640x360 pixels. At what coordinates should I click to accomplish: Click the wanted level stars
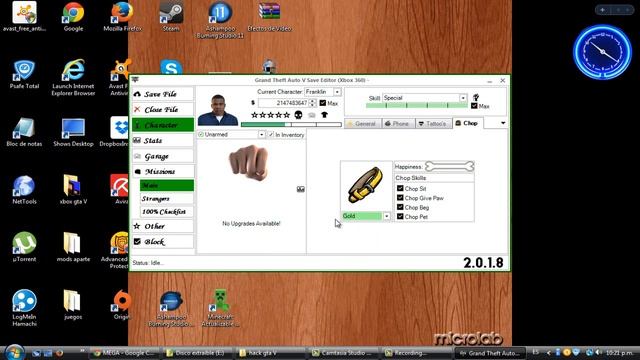click(x=270, y=115)
